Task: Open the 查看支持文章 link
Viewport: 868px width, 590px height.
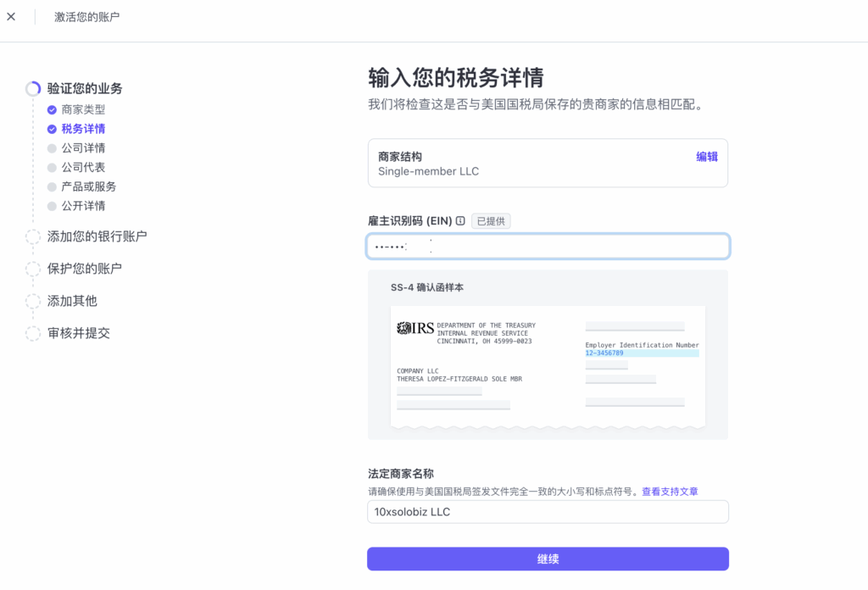Action: click(x=670, y=492)
